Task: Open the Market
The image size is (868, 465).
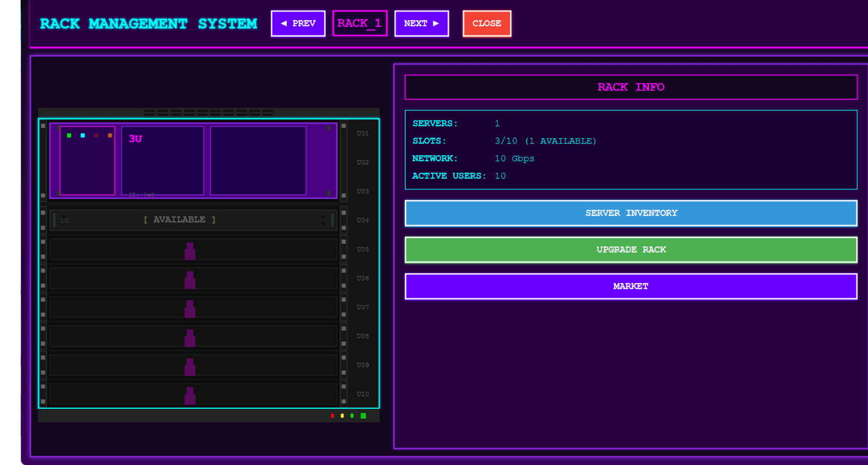Action: (631, 286)
